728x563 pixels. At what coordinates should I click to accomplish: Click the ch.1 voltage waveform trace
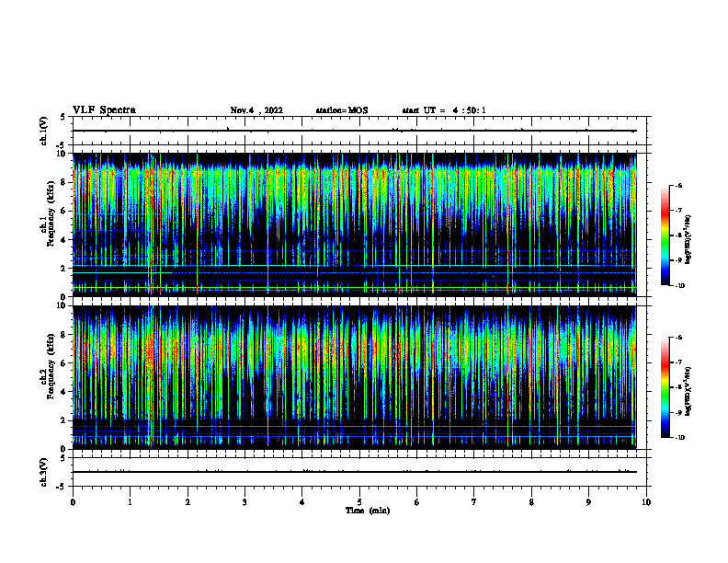click(x=355, y=131)
